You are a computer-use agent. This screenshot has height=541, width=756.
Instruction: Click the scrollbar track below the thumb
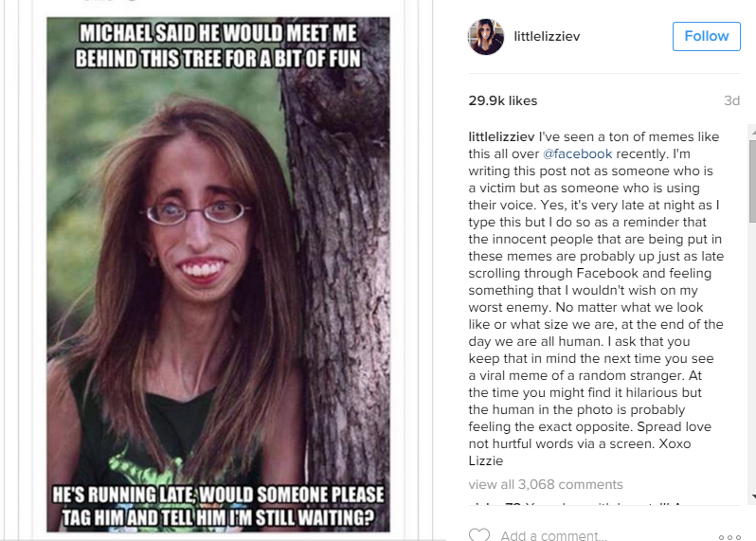(752, 355)
